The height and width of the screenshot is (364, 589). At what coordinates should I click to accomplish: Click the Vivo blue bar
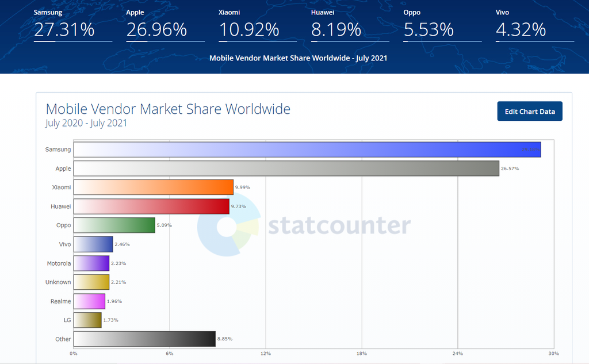93,244
